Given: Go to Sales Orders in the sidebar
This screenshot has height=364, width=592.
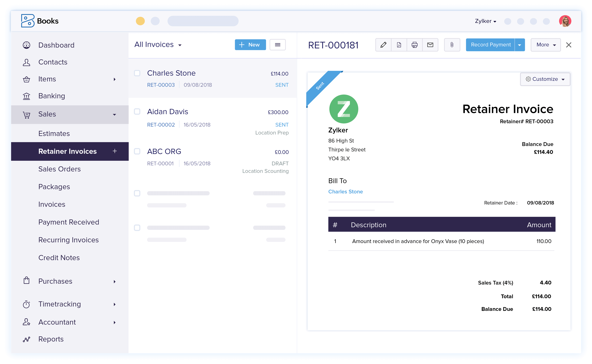Looking at the screenshot, I should coord(60,169).
